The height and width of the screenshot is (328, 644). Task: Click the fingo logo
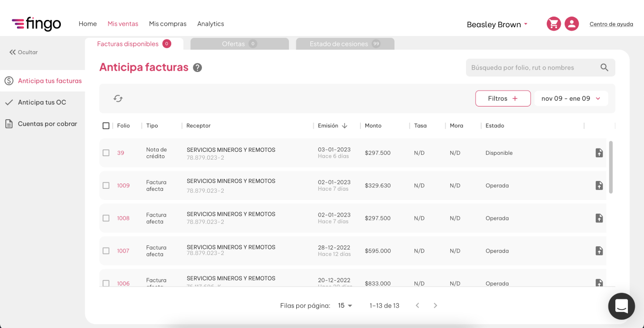point(36,23)
